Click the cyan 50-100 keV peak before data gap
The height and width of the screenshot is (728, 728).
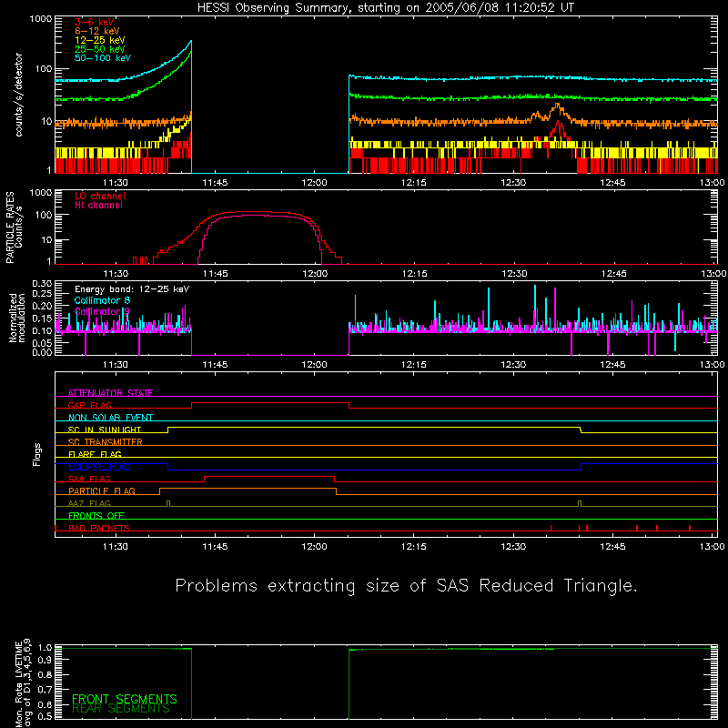(190, 41)
